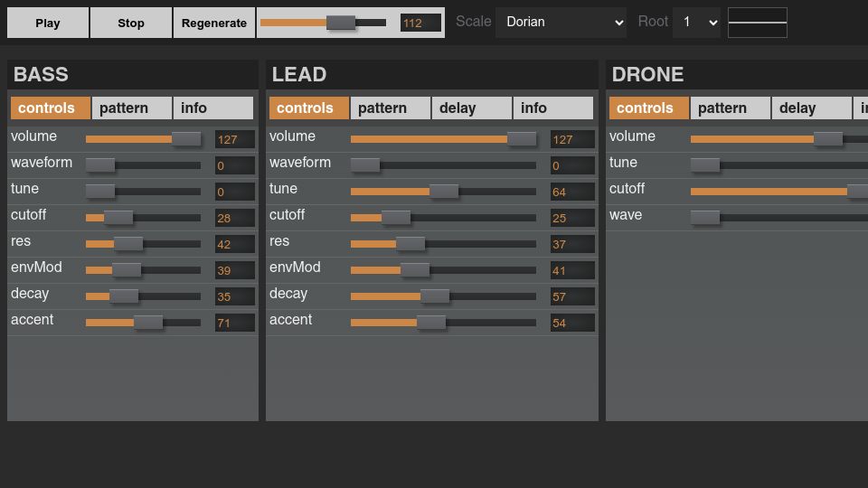Click the BASS decay value field 35
The width and height of the screenshot is (868, 488).
pyautogui.click(x=235, y=296)
